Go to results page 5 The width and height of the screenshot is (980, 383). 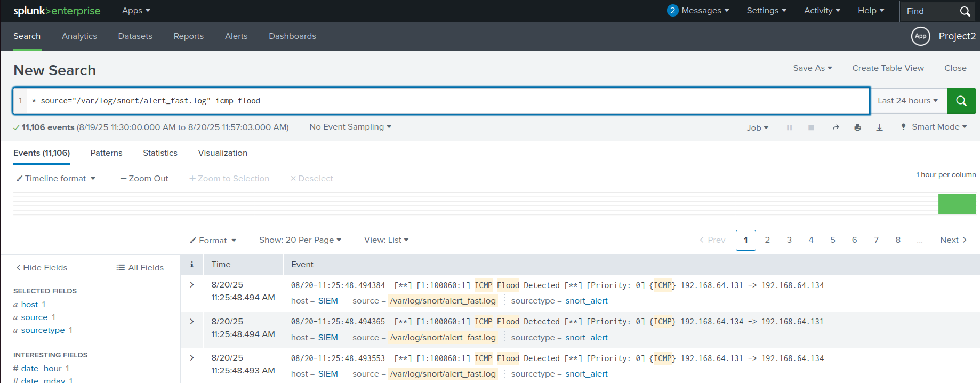coord(833,240)
